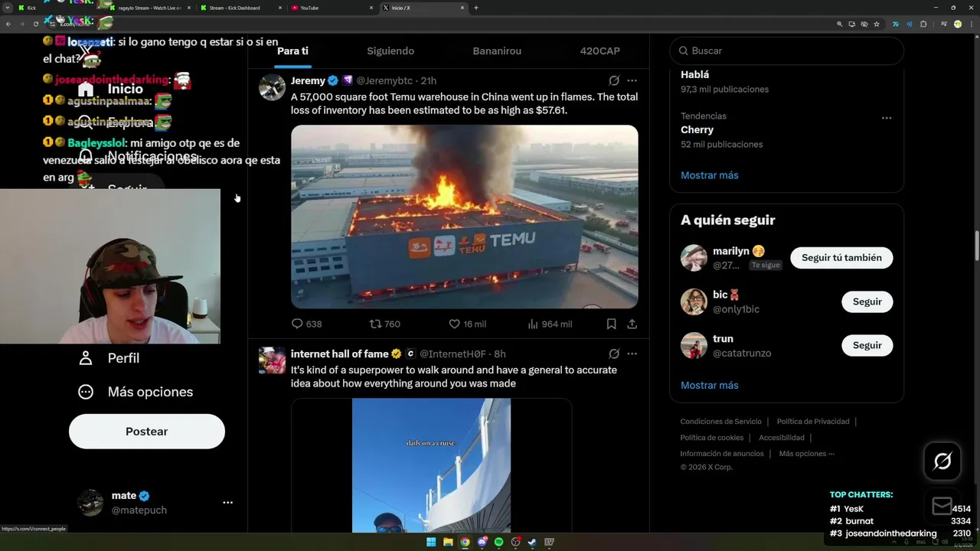Open the floating Grok button
Image resolution: width=980 pixels, height=551 pixels.
[x=942, y=461]
